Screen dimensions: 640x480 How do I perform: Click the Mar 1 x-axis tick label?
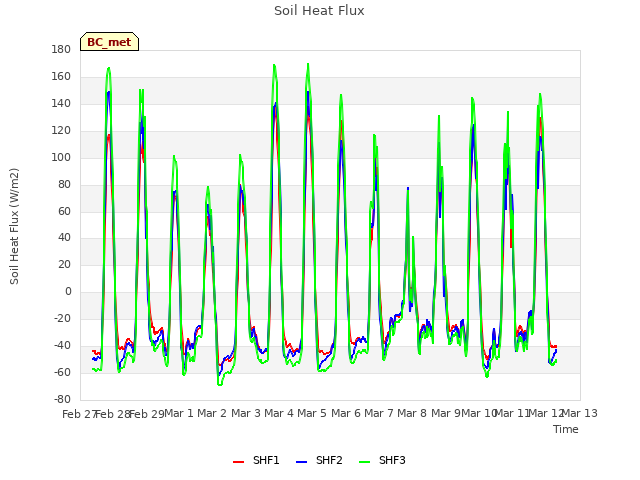[179, 413]
